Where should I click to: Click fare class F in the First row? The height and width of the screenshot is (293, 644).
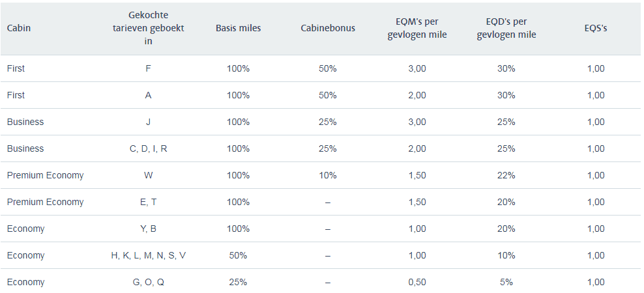149,68
